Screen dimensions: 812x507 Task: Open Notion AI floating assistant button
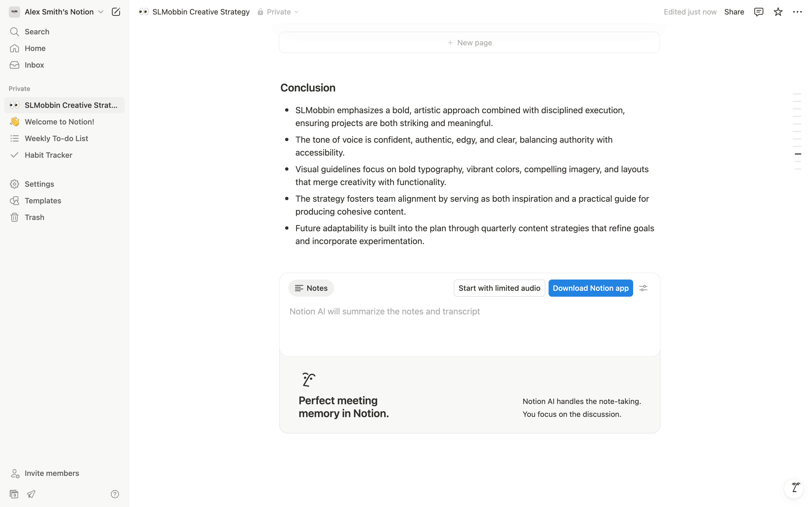point(794,488)
